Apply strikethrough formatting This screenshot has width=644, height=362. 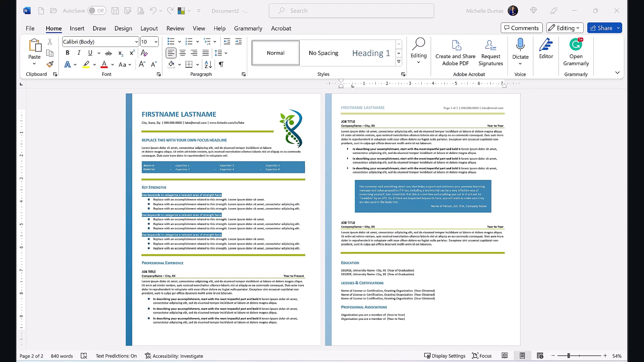click(x=108, y=53)
